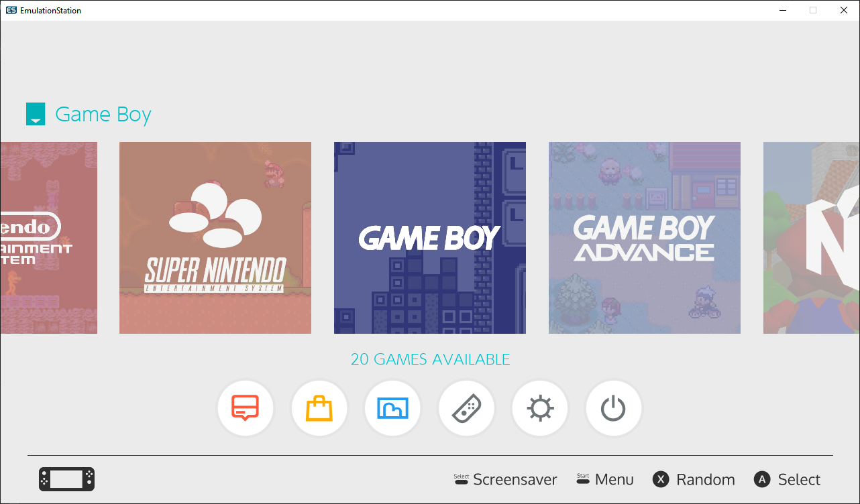Click the Menu hint label
860x504 pixels.
pos(614,480)
